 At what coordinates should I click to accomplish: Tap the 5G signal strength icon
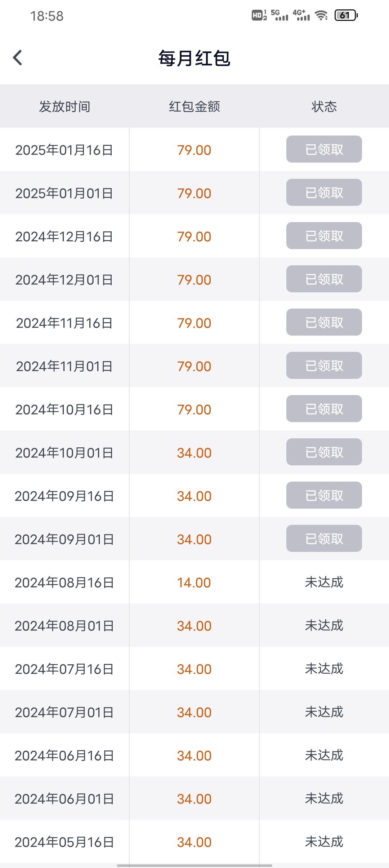click(279, 15)
